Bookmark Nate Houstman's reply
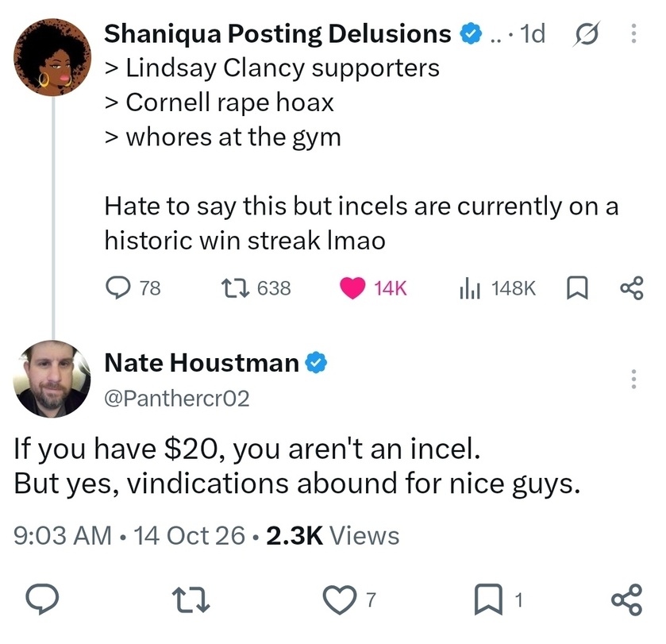The image size is (666, 644). 498,600
